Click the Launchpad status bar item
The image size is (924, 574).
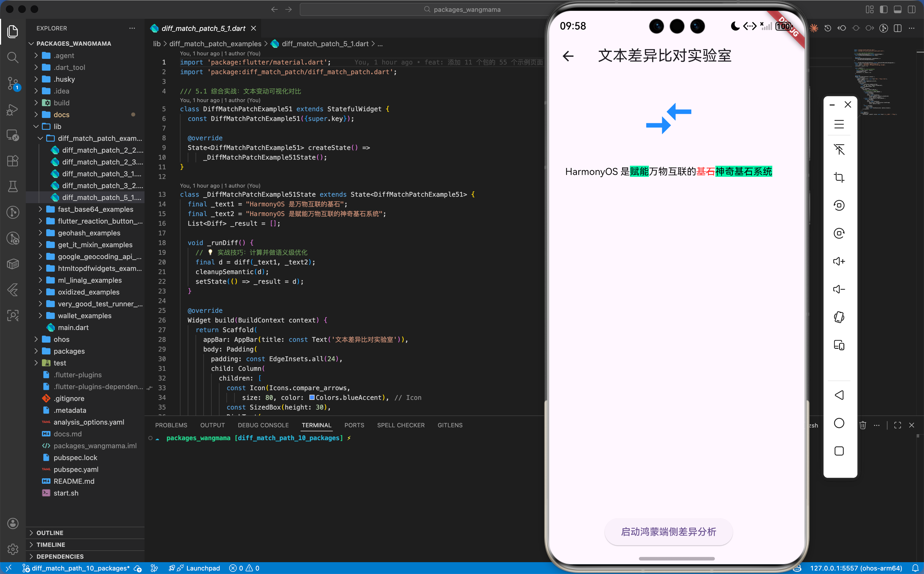point(203,568)
